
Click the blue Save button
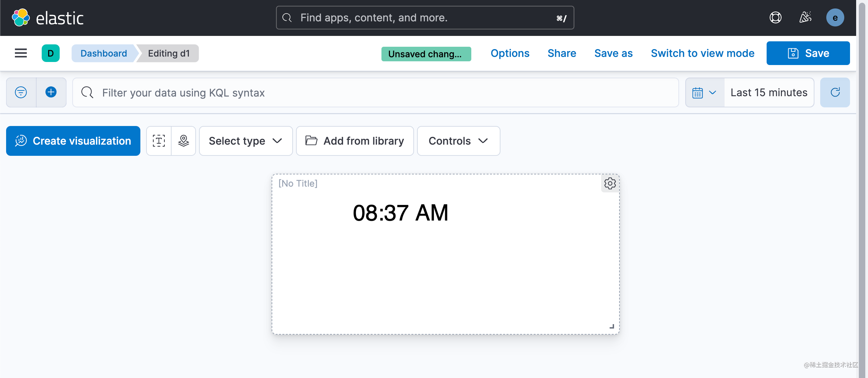808,53
